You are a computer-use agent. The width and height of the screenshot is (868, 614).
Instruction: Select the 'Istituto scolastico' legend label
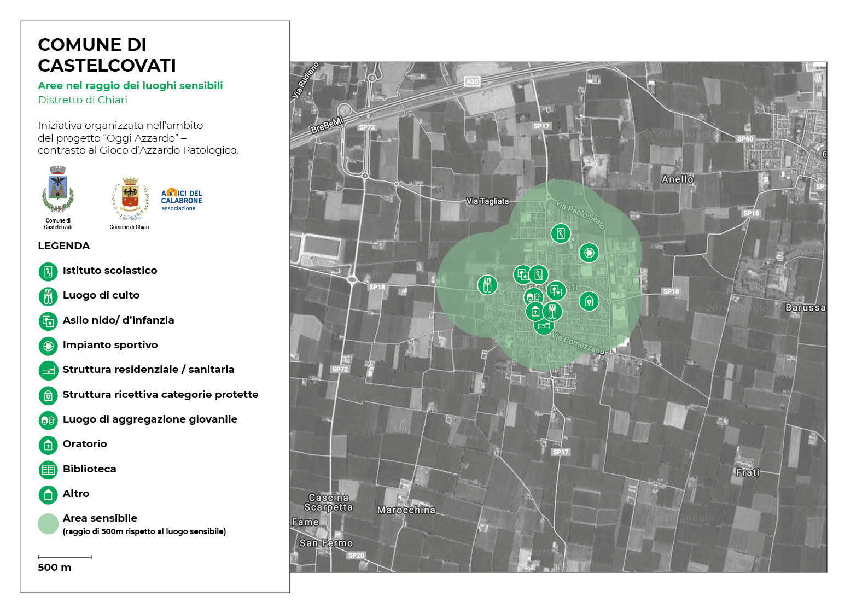point(110,271)
